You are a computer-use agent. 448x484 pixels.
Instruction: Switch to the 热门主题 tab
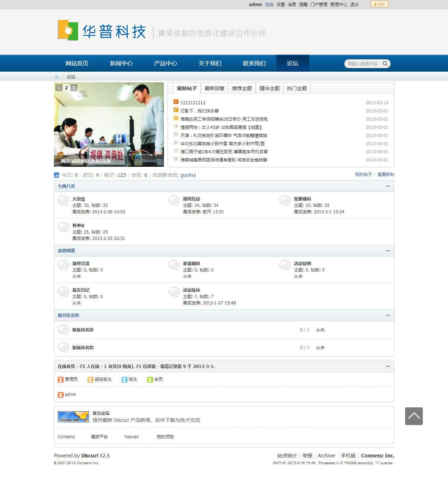(297, 88)
